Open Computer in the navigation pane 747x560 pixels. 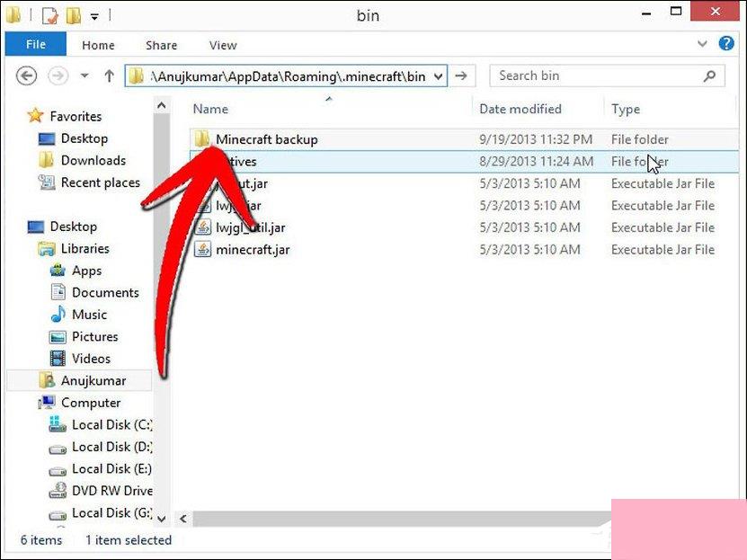[91, 403]
